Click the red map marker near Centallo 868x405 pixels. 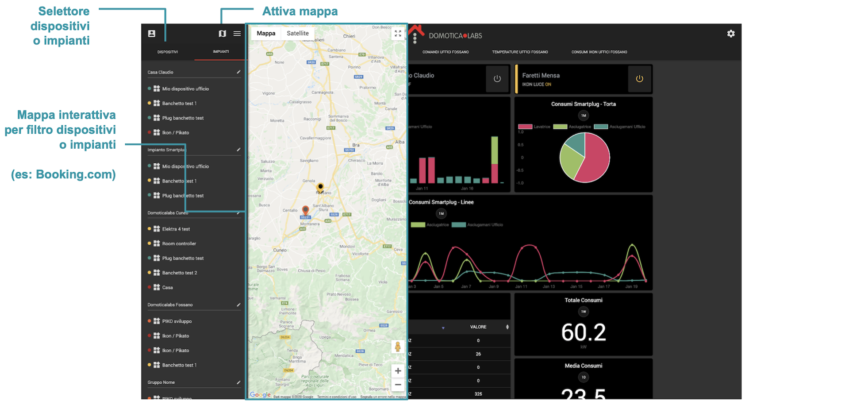pyautogui.click(x=305, y=210)
